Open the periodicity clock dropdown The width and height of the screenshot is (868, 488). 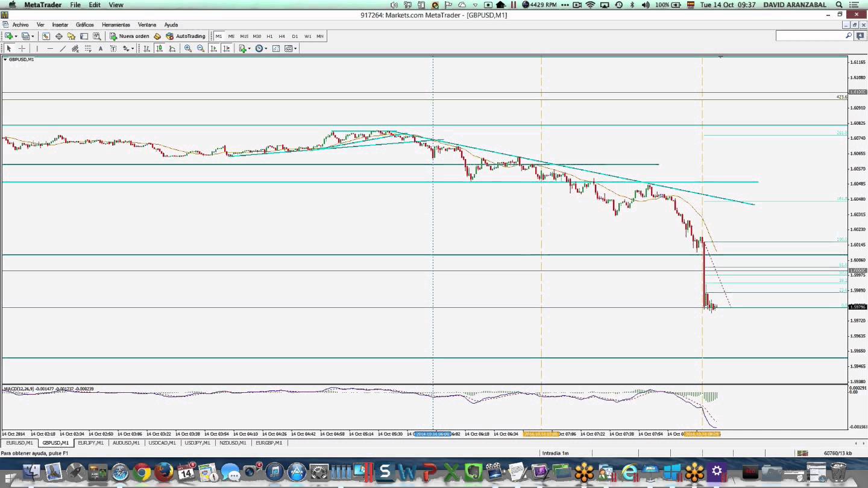265,49
